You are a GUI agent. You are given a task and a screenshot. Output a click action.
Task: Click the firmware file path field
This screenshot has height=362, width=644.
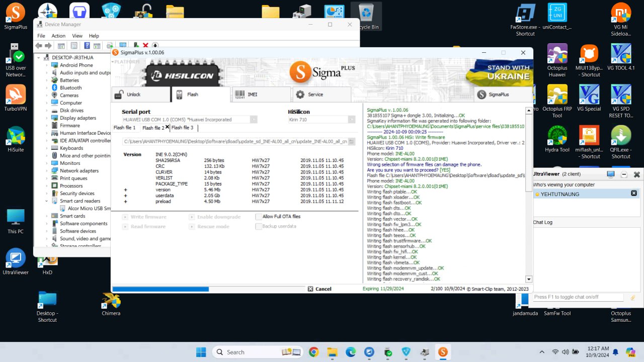(234, 142)
